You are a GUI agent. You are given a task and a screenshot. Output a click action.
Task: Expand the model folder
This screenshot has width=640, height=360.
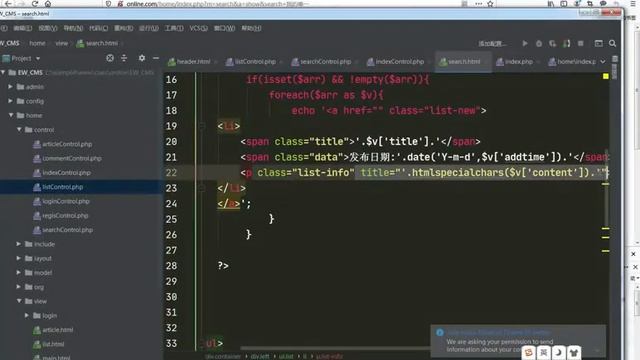pyautogui.click(x=19, y=272)
